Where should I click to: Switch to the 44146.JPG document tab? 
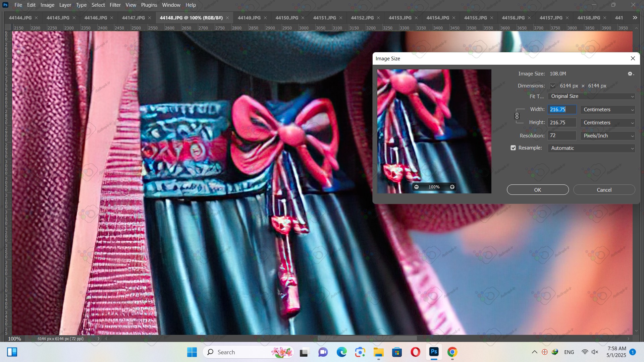click(x=96, y=18)
